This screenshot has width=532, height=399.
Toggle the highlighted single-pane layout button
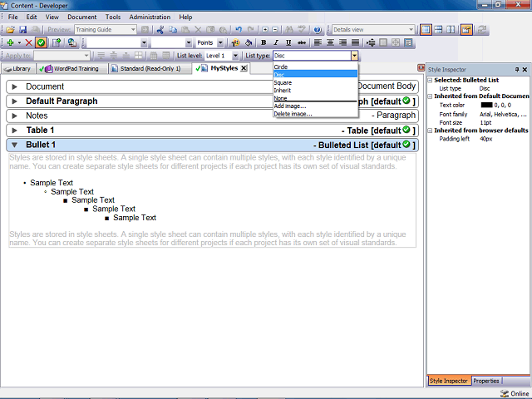click(426, 30)
